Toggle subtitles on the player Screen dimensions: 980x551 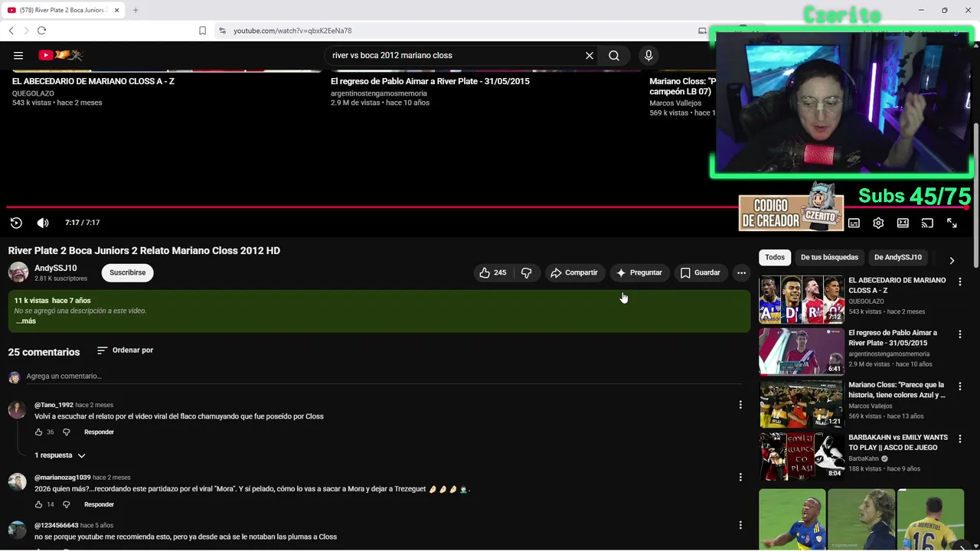click(854, 223)
